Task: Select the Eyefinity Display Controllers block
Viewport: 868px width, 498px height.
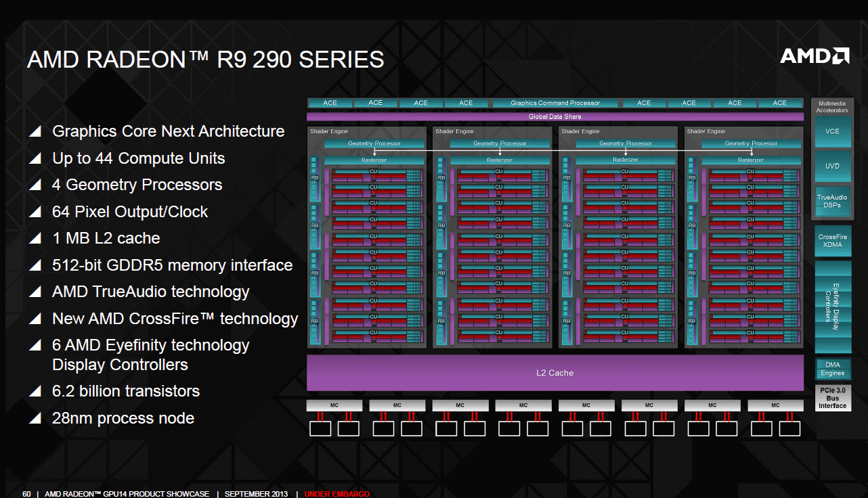Action: click(x=832, y=307)
